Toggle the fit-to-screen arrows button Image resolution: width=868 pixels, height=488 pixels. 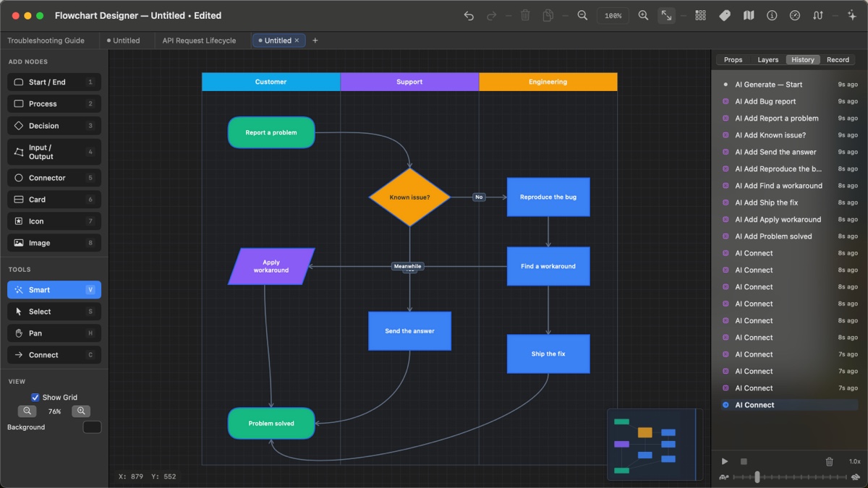coord(666,15)
